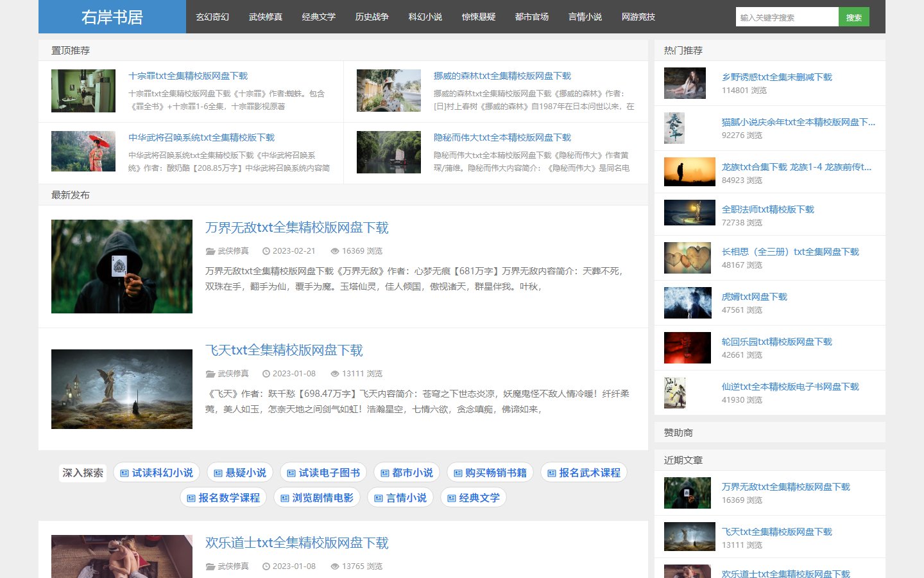The width and height of the screenshot is (924, 578).
Task: Click the 悬疑小说 suggestion chip
Action: [x=240, y=473]
